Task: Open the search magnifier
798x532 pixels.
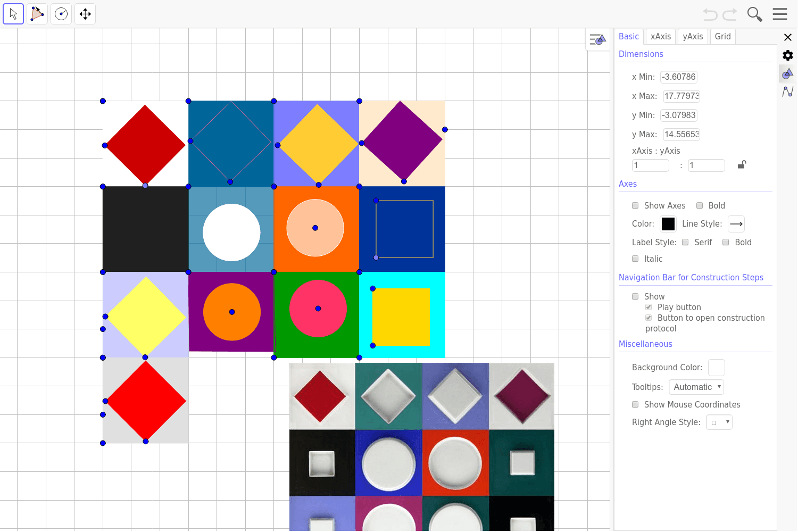Action: pyautogui.click(x=754, y=14)
